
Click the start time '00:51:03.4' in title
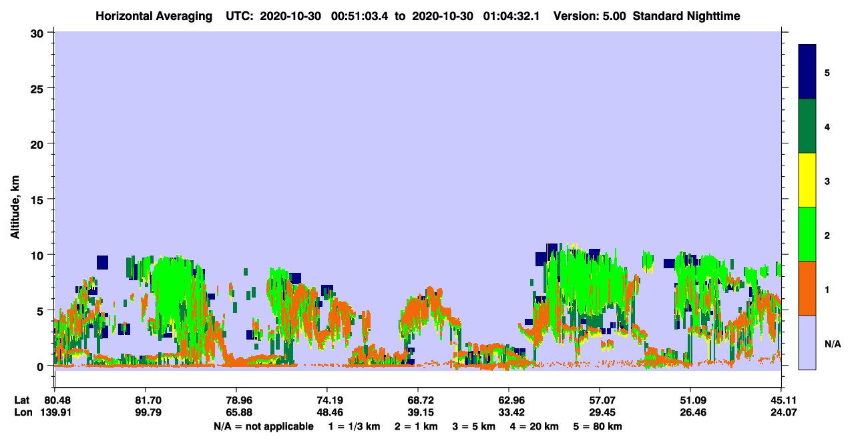359,16
